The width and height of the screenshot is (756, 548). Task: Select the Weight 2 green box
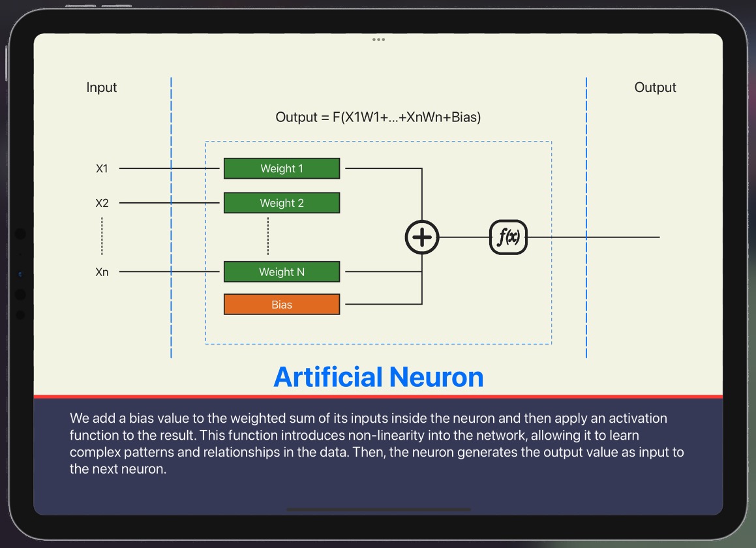point(281,203)
